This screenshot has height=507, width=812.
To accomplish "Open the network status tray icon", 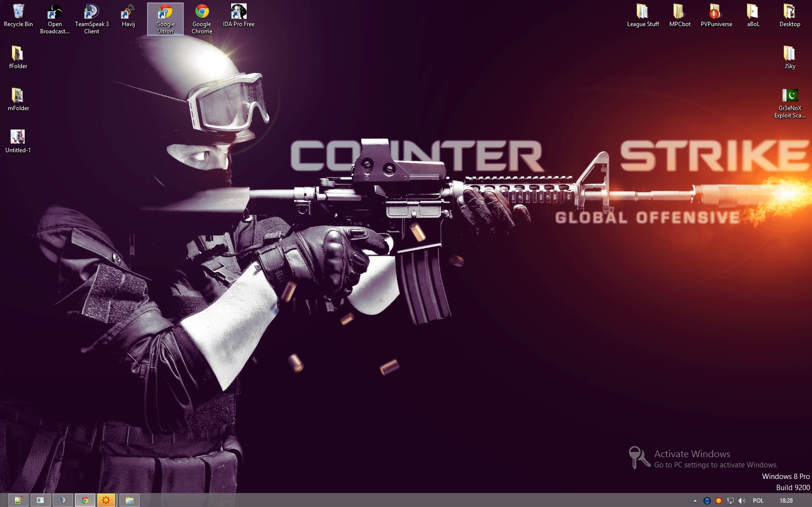I will click(x=730, y=501).
